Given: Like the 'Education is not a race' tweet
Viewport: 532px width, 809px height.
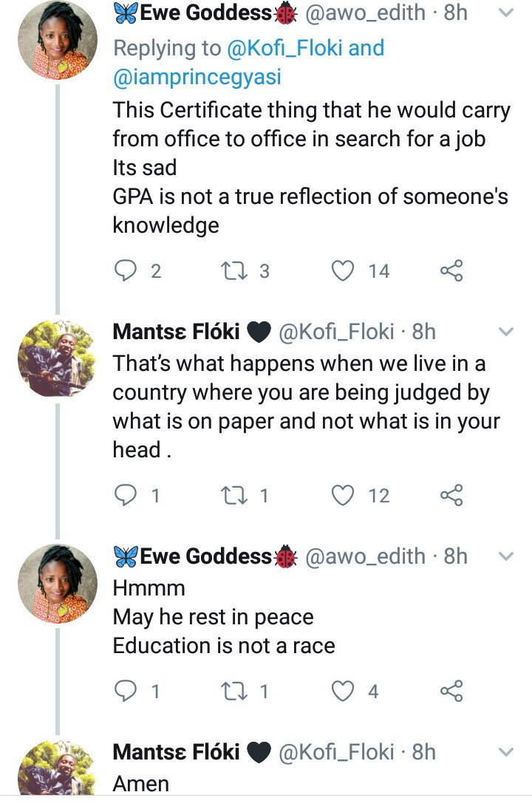Looking at the screenshot, I should coord(342,692).
